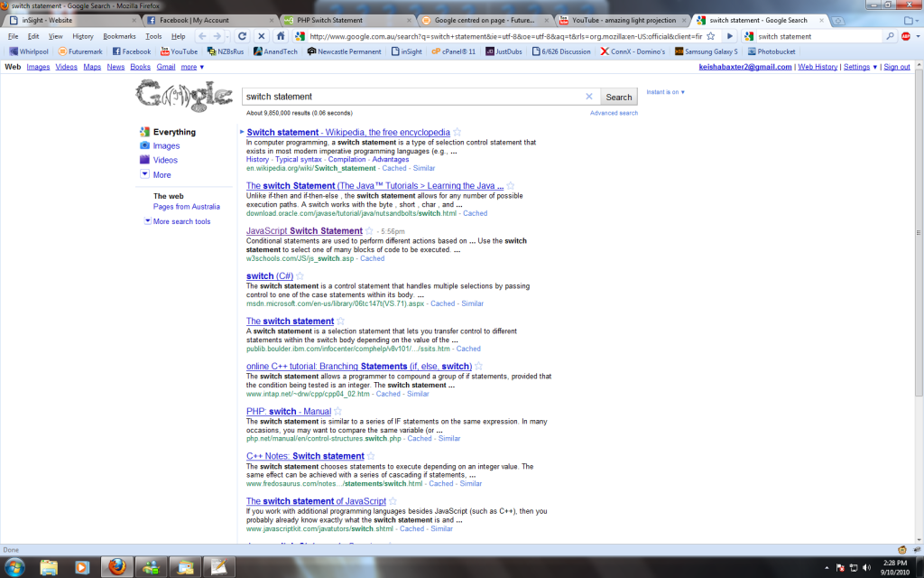This screenshot has height=578, width=924.
Task: Open the NZBsRus bookmark
Action: (x=225, y=51)
